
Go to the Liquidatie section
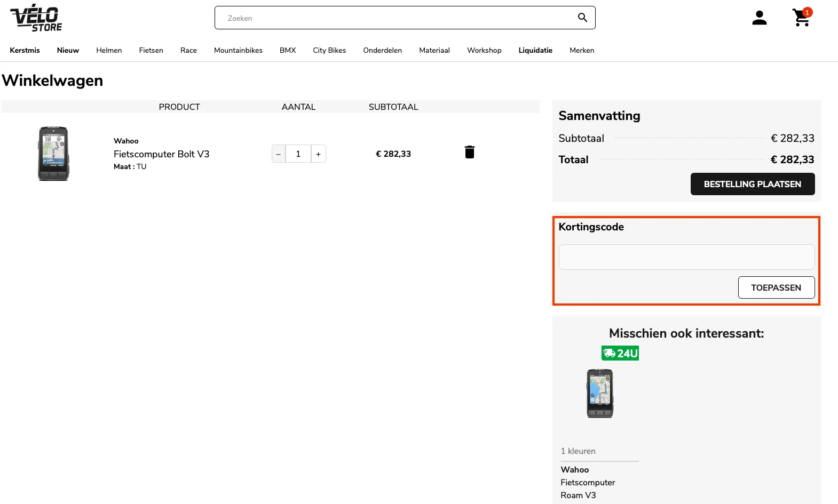pos(535,50)
